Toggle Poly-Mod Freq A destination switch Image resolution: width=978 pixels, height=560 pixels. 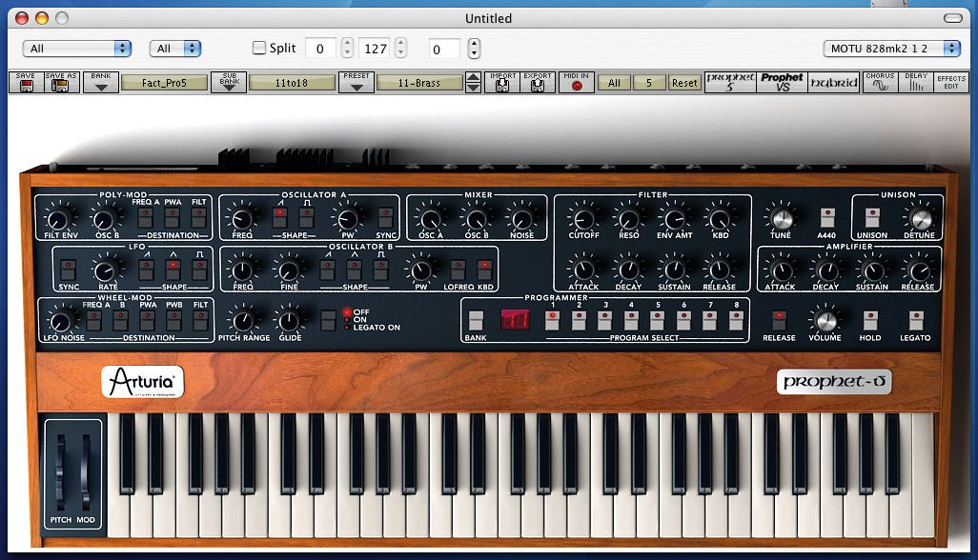click(x=145, y=217)
